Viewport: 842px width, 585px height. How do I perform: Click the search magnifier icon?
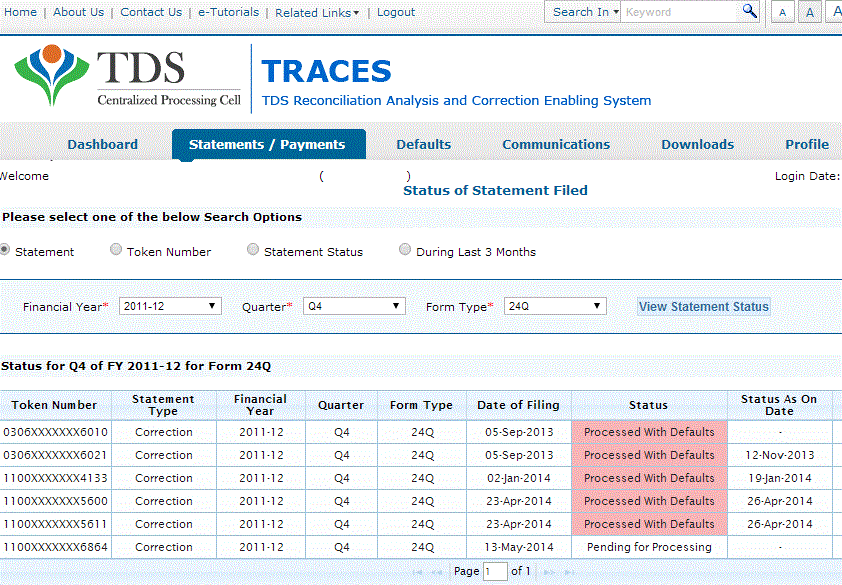749,11
